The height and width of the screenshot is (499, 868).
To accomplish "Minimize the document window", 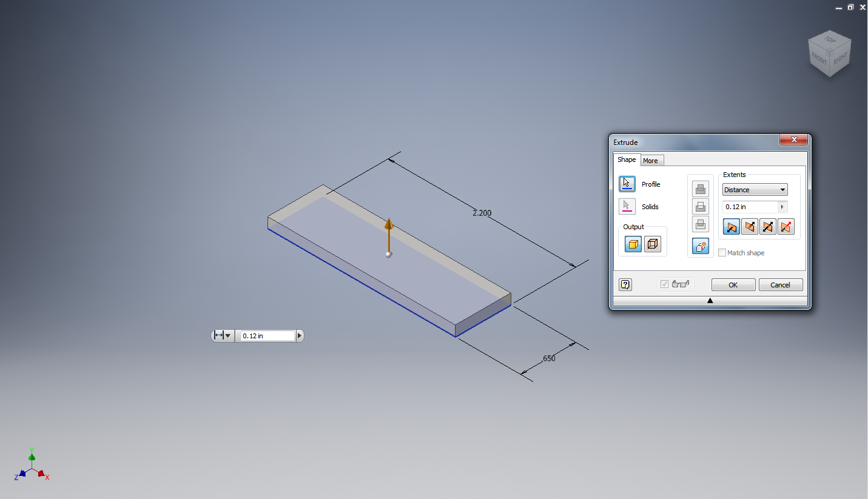I will [838, 7].
